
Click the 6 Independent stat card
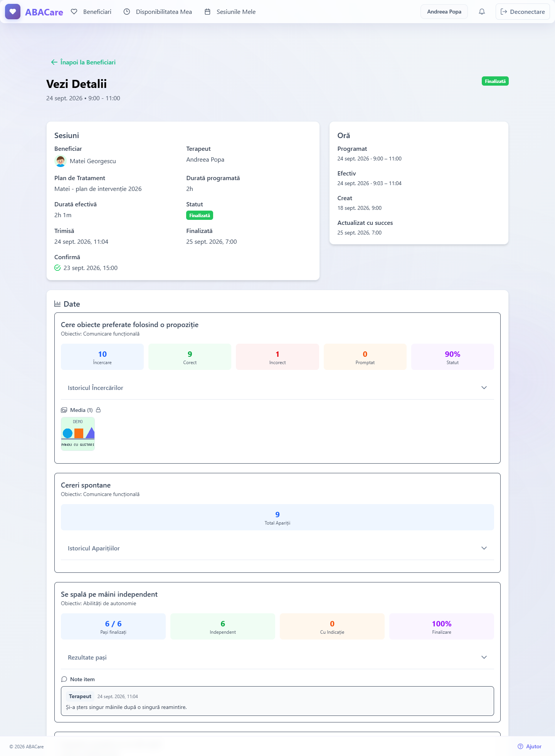[x=223, y=626]
